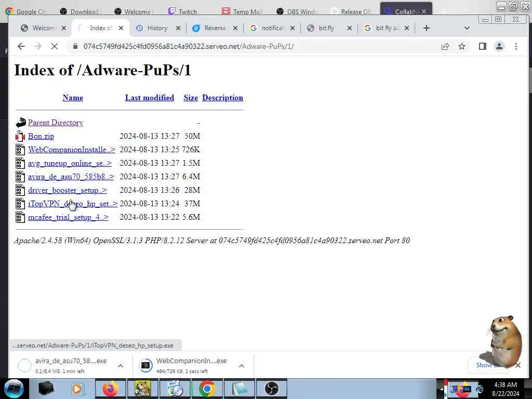Click the iTopVPN binary file icon
The image size is (532, 399).
pos(20,204)
